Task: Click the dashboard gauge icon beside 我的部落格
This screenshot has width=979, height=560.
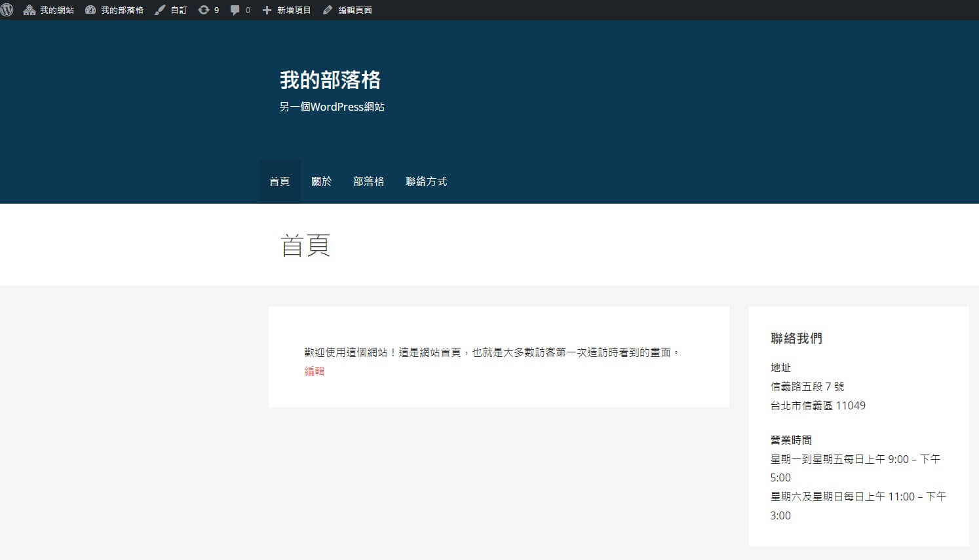Action: point(90,10)
